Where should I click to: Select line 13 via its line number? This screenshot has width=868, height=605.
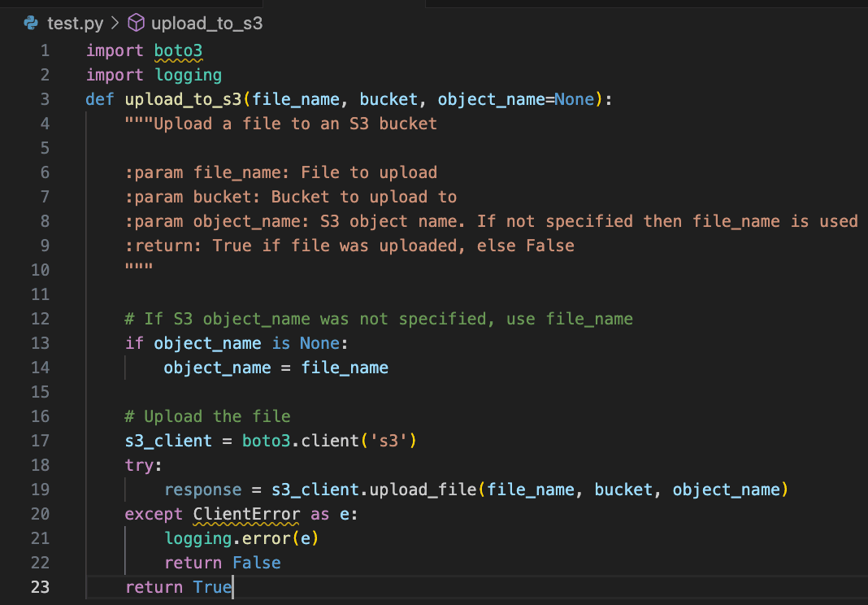[x=40, y=343]
